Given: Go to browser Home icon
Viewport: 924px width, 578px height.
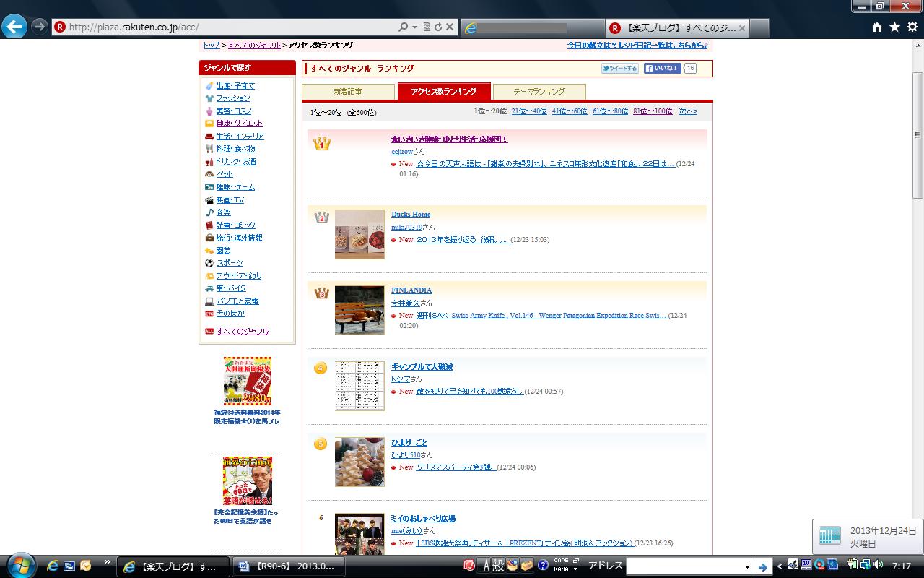Looking at the screenshot, I should (x=877, y=27).
